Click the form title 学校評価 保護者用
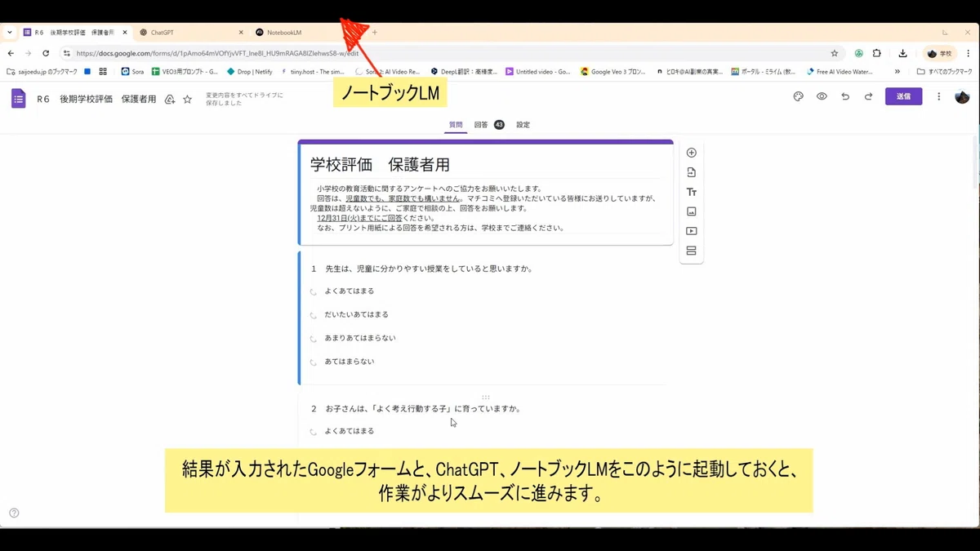The height and width of the screenshot is (551, 980). [x=380, y=165]
